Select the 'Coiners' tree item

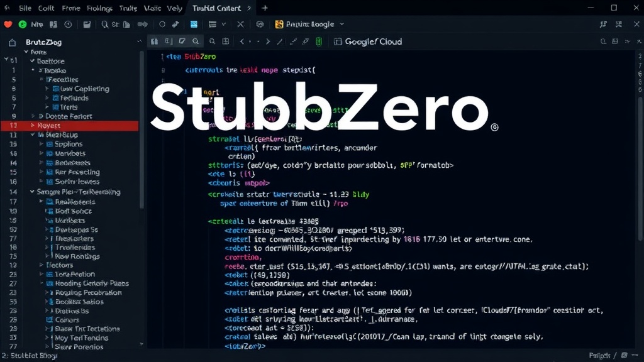(67, 320)
